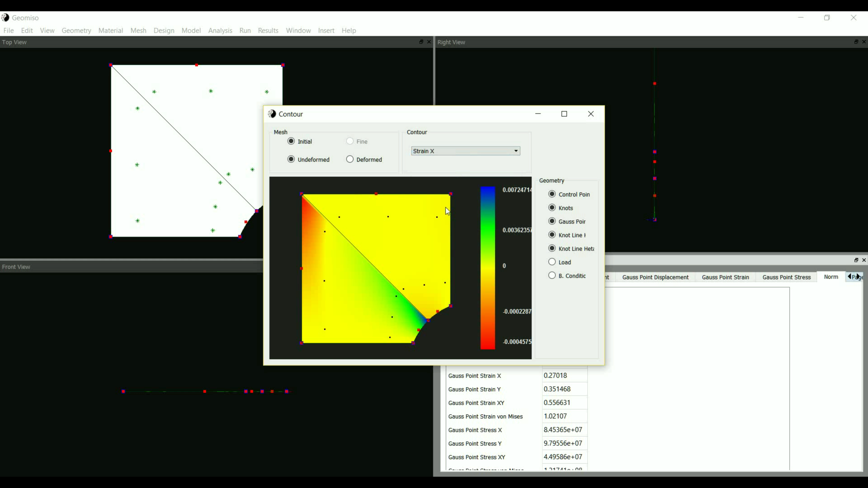Toggle the Knots geometry option

point(552,208)
